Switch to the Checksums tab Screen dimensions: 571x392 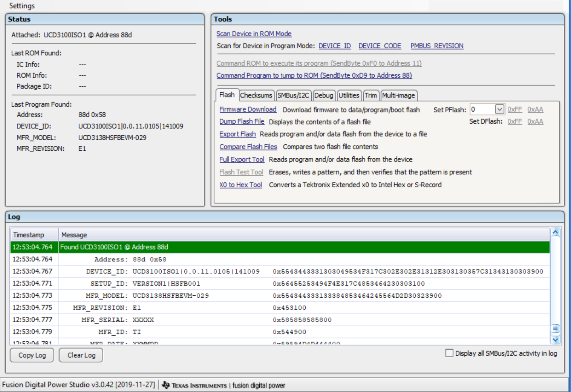click(256, 95)
